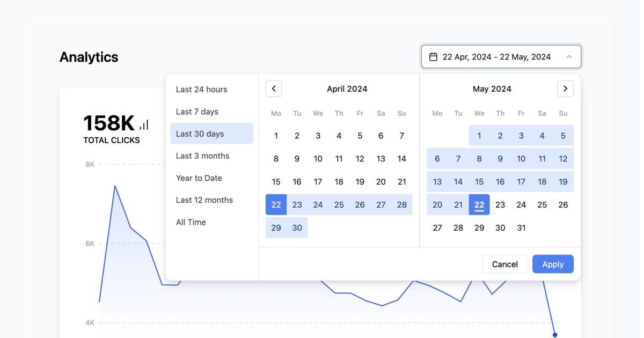This screenshot has height=338, width=644.
Task: Click the Cancel button
Action: (505, 264)
